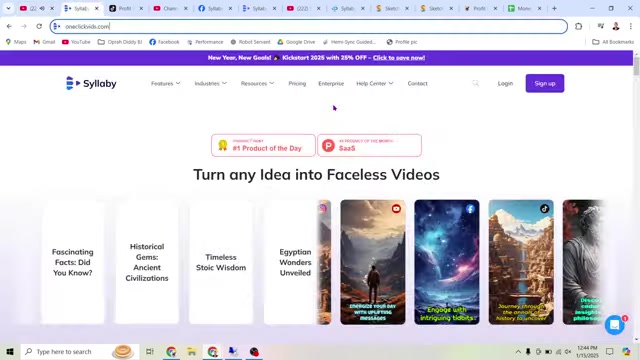Viewport: 640px width, 360px height.
Task: Open the Gmail bookmark
Action: (x=44, y=42)
